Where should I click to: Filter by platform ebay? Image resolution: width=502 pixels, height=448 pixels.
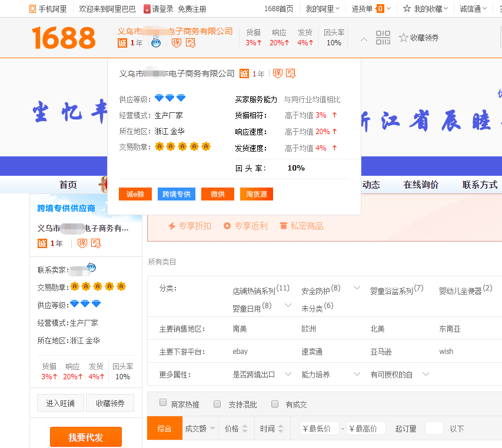coord(240,352)
